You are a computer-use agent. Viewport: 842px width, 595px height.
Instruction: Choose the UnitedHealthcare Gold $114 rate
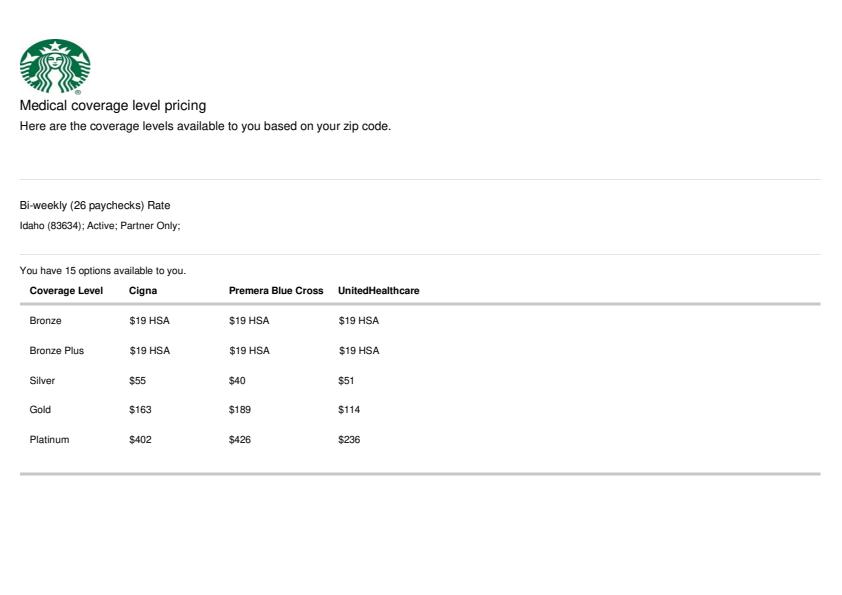pyautogui.click(x=349, y=410)
